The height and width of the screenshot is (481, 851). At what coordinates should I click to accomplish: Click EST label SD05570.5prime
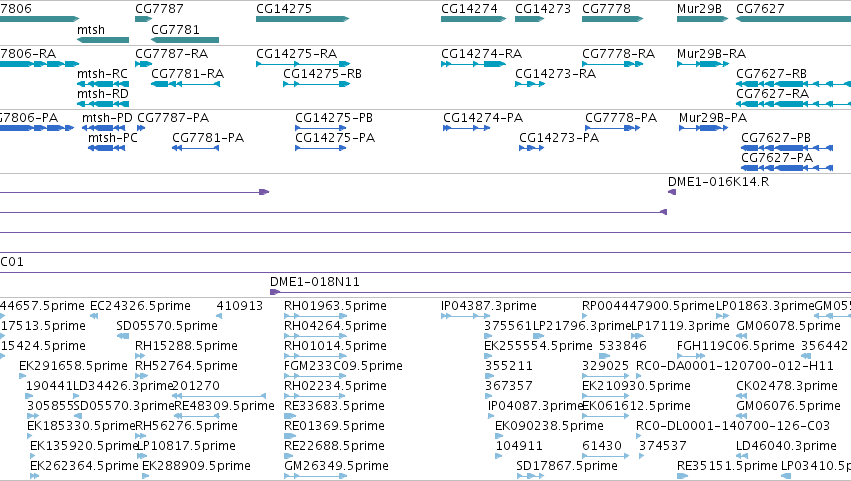[x=167, y=326]
